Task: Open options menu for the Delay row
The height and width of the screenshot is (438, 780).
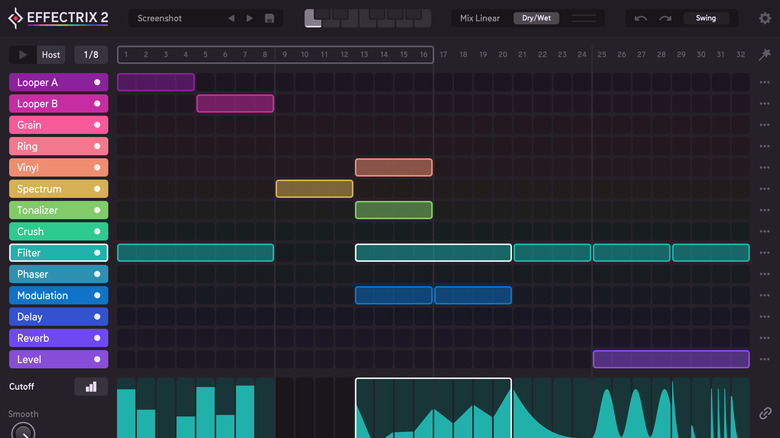Action: (x=765, y=317)
